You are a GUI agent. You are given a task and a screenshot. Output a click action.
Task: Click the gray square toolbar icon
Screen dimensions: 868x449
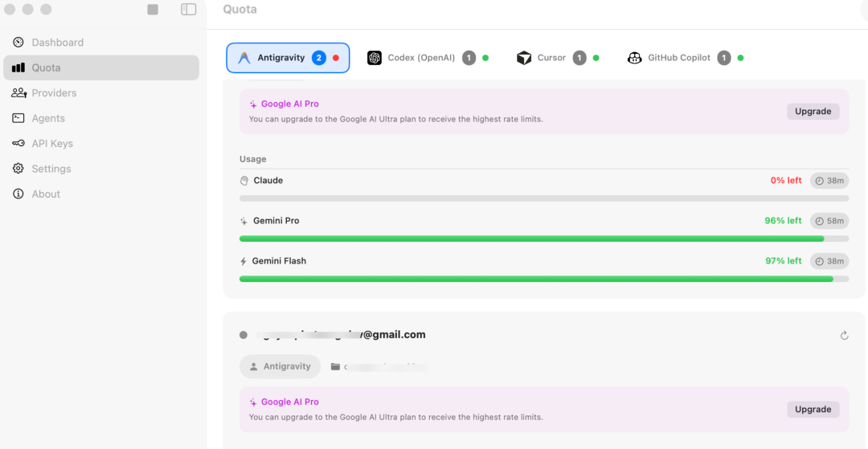[x=153, y=10]
